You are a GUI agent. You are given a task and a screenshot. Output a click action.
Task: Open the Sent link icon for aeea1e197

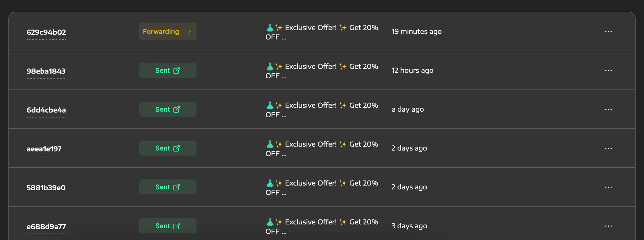177,148
